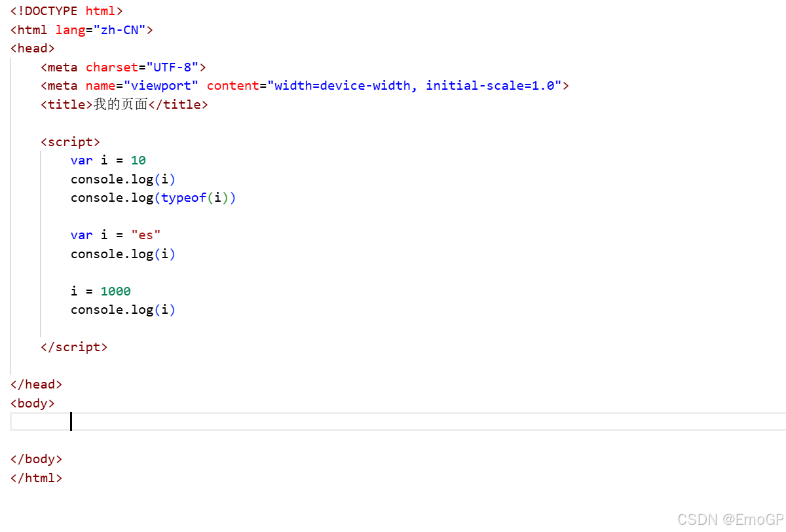Click the closing </head> tag

tap(37, 385)
